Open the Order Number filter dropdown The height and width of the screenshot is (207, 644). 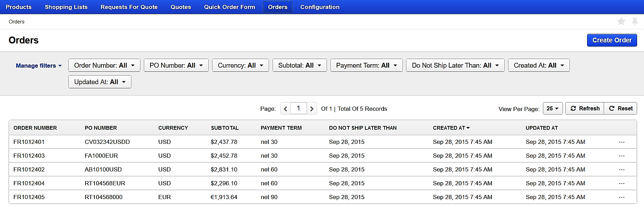[x=104, y=65]
